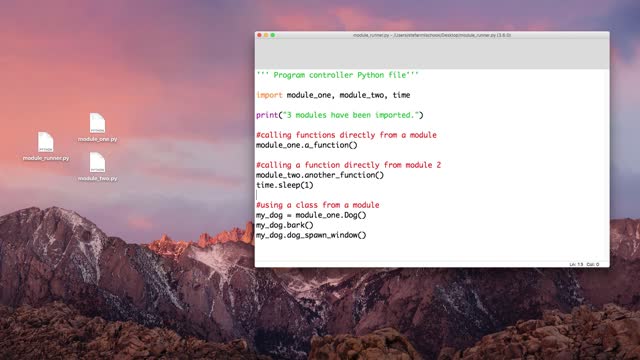Click 'module_two,' in the import line
640x360 pixels.
363,95
